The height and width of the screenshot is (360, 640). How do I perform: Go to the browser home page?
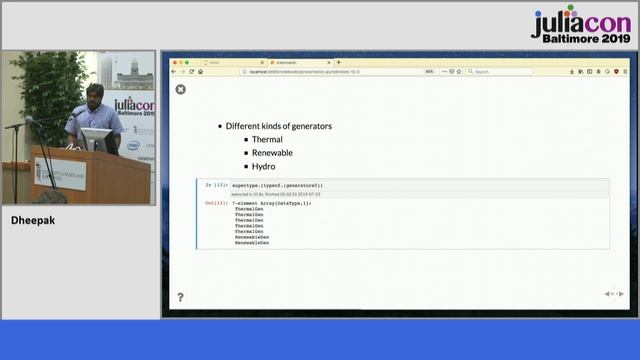pos(200,71)
